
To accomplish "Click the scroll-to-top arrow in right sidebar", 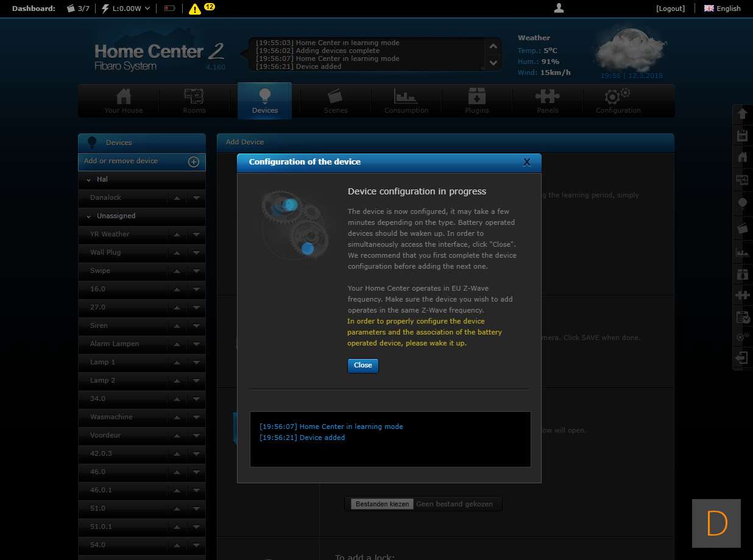I will tap(742, 114).
